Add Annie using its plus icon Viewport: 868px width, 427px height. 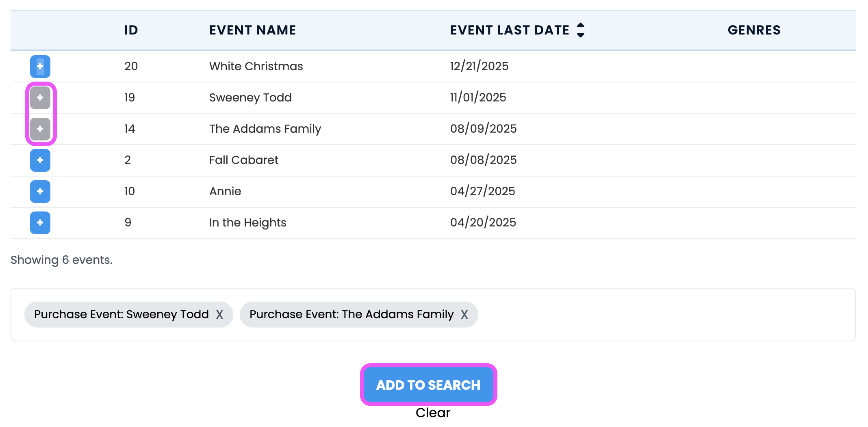tap(40, 192)
